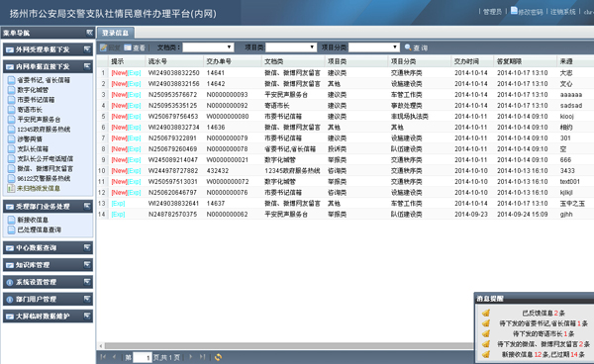Click the panel icon left of 大屏临时数据维护

click(x=10, y=317)
